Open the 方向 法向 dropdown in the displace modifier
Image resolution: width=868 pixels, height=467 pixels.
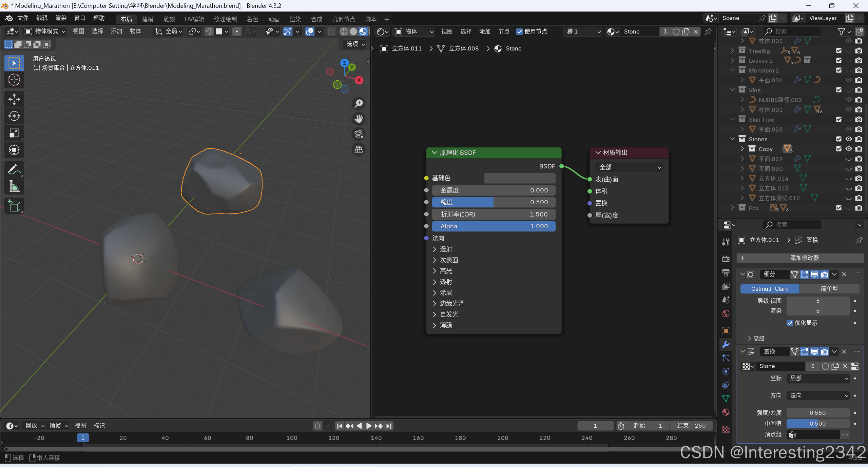pos(818,395)
